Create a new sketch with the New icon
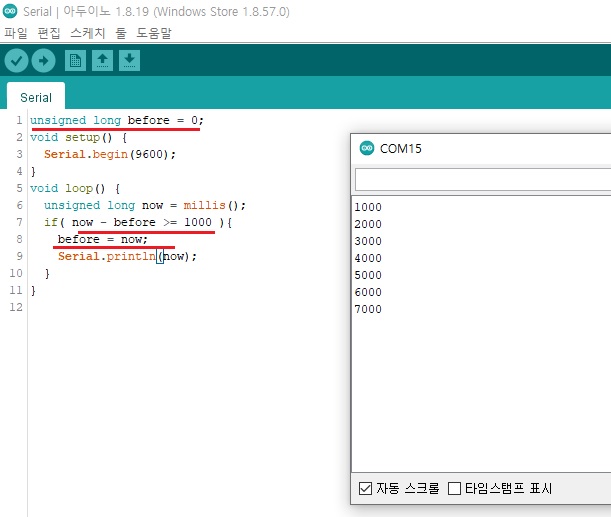The image size is (611, 517). point(75,61)
